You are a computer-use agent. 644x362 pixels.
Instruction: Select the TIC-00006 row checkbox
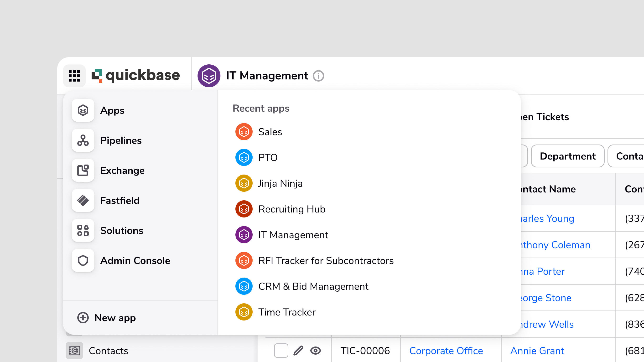point(281,351)
